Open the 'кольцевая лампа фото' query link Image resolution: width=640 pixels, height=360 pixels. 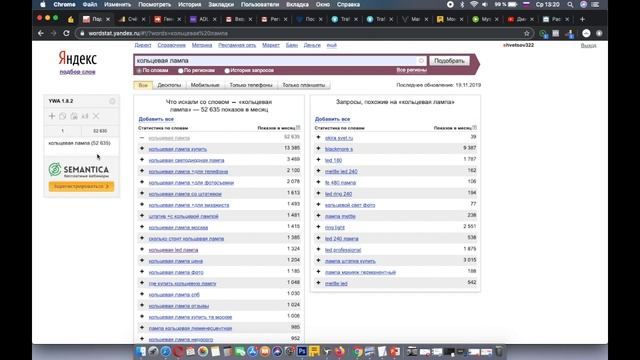point(176,272)
